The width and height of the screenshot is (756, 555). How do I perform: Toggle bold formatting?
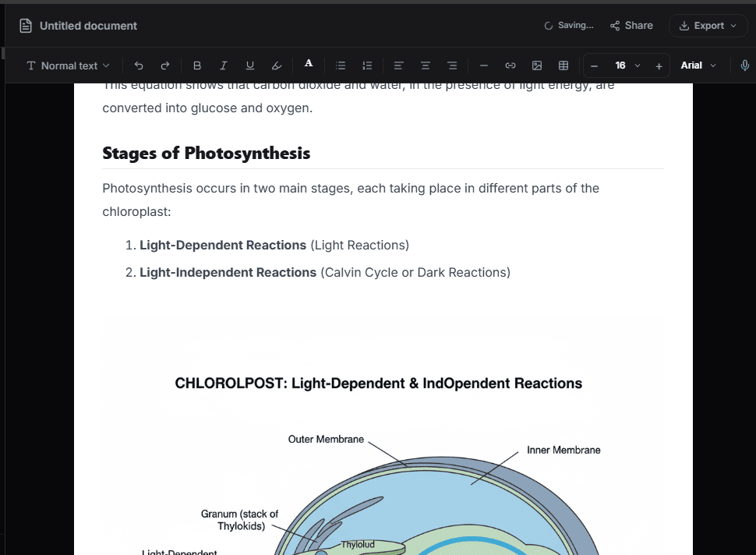click(196, 65)
